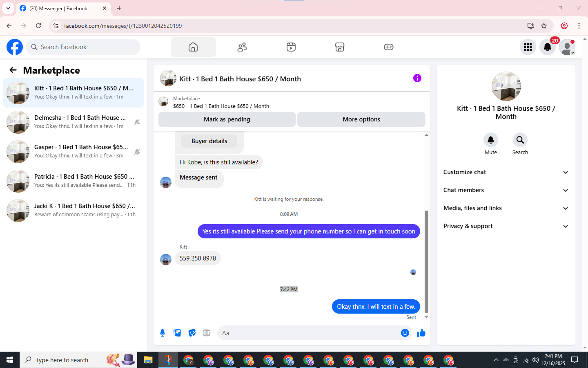
Task: Expand Chat members section
Action: point(506,190)
